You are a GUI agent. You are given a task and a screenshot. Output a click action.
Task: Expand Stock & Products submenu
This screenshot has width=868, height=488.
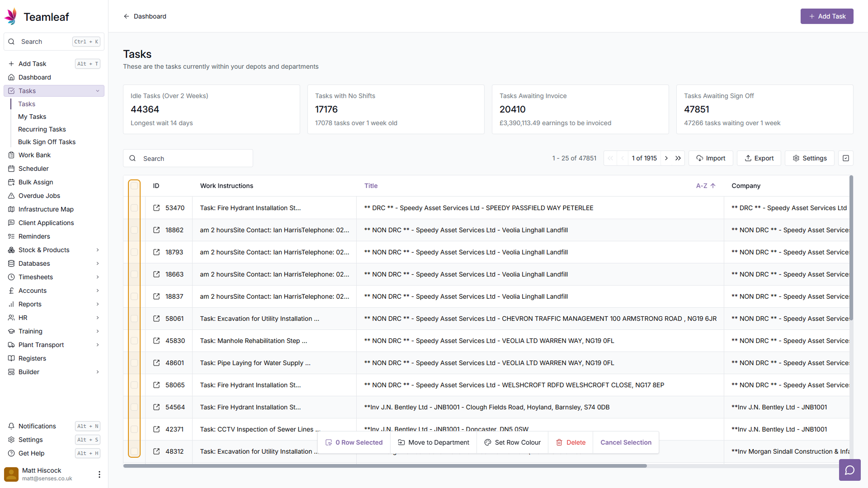click(98, 250)
